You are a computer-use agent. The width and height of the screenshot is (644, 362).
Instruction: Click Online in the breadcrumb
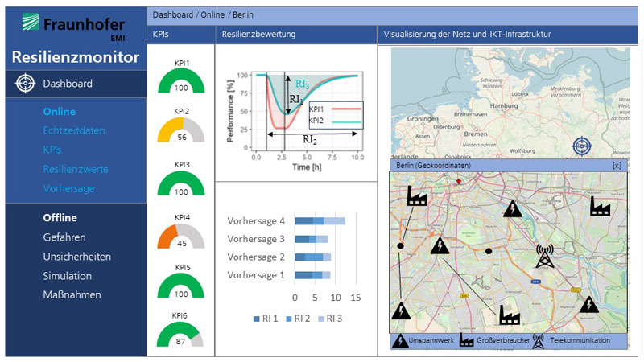point(213,14)
